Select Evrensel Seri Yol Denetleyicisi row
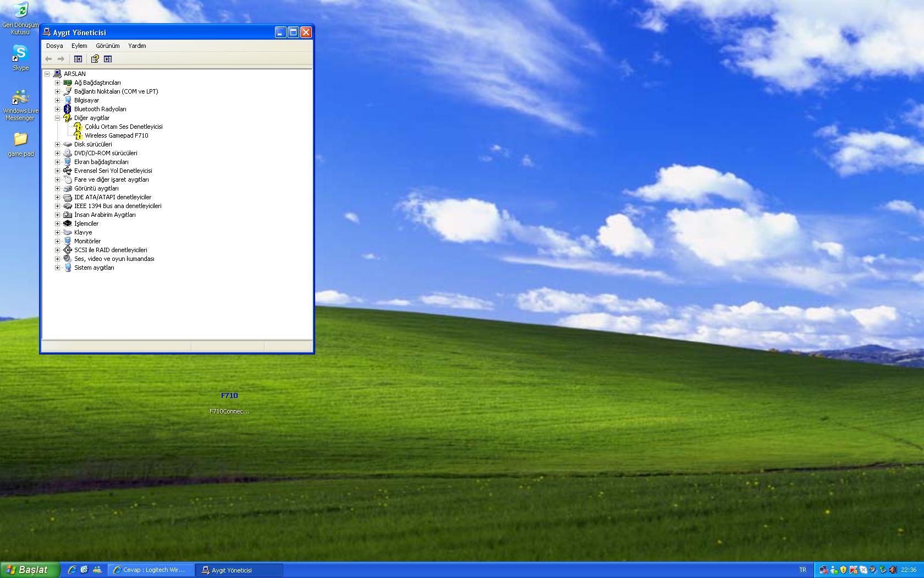The image size is (924, 578). 113,171
